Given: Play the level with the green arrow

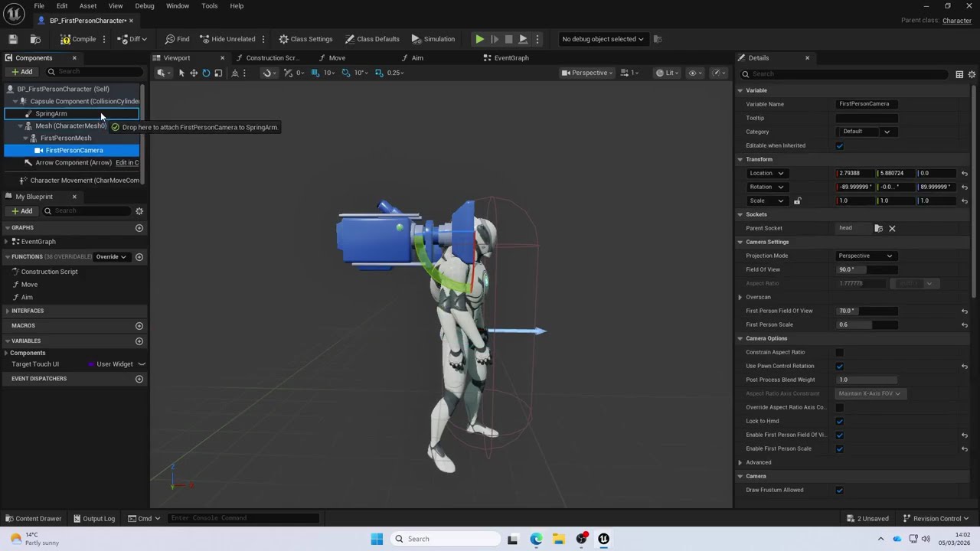Looking at the screenshot, I should pyautogui.click(x=479, y=39).
